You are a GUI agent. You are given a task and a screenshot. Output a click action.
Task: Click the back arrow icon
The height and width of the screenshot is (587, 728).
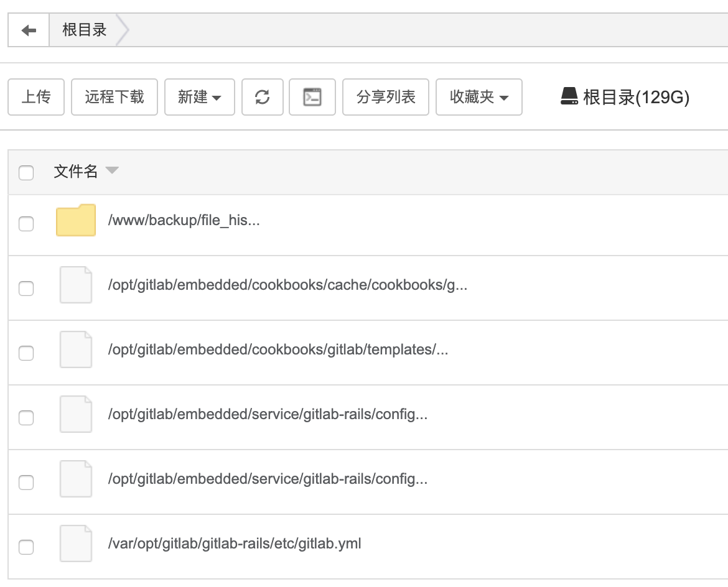coord(29,30)
